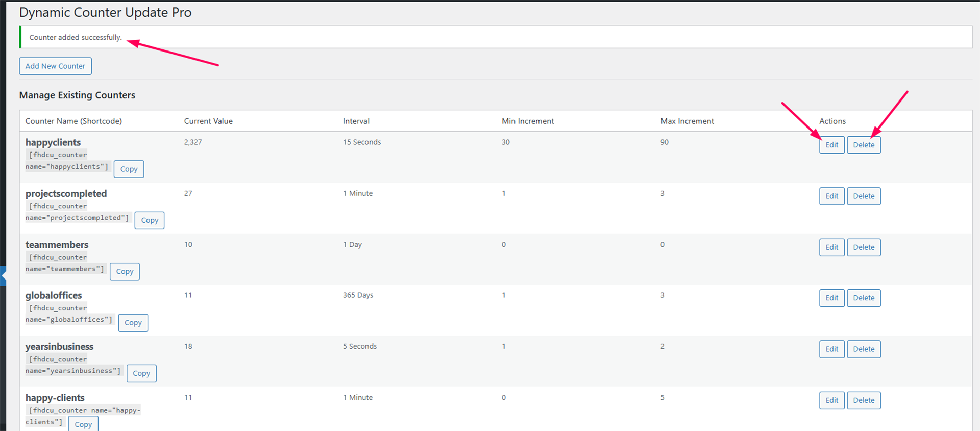Copy the yearsinbusiness shortcode
980x431 pixels.
[141, 373]
